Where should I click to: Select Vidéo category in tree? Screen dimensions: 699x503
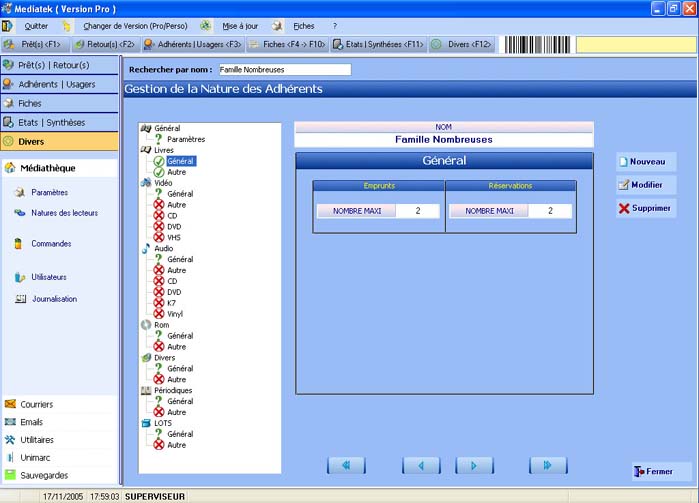click(x=163, y=183)
